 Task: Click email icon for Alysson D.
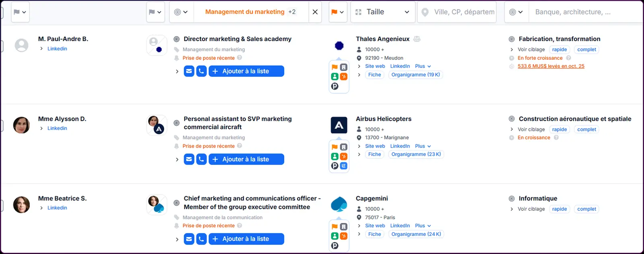click(189, 159)
